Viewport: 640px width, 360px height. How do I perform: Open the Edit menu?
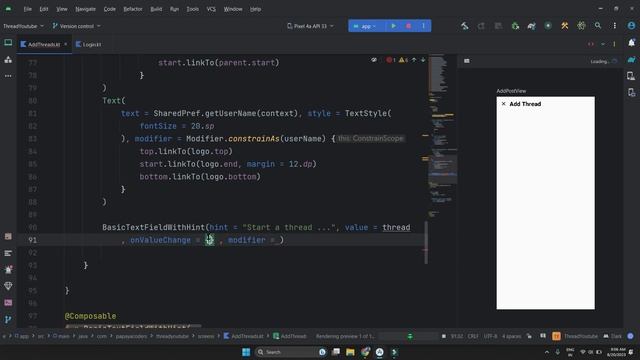44,9
